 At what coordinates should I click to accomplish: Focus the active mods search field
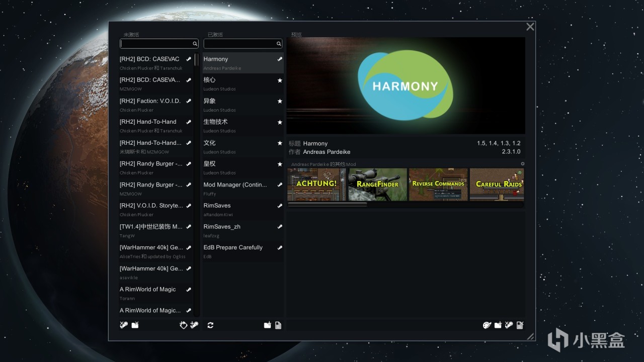243,44
